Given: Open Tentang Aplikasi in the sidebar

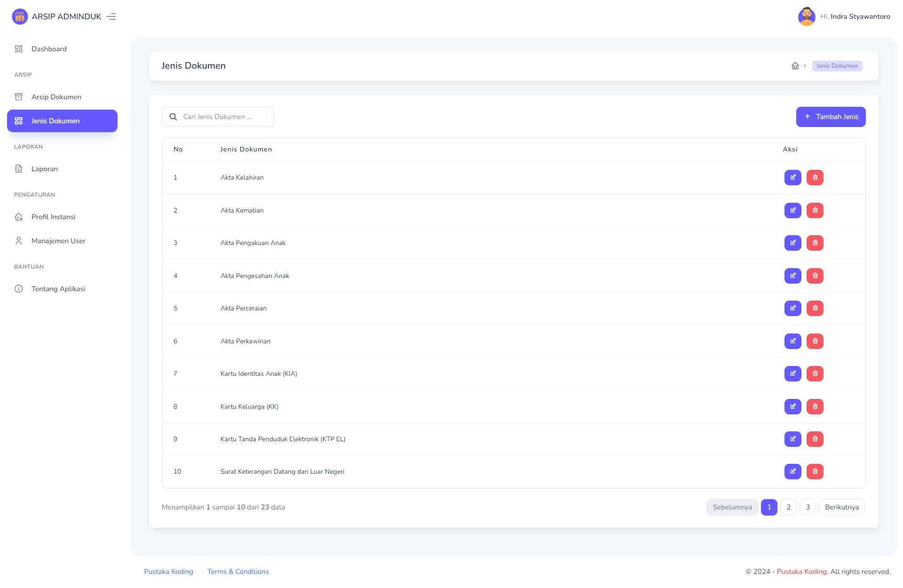Looking at the screenshot, I should click(62, 289).
